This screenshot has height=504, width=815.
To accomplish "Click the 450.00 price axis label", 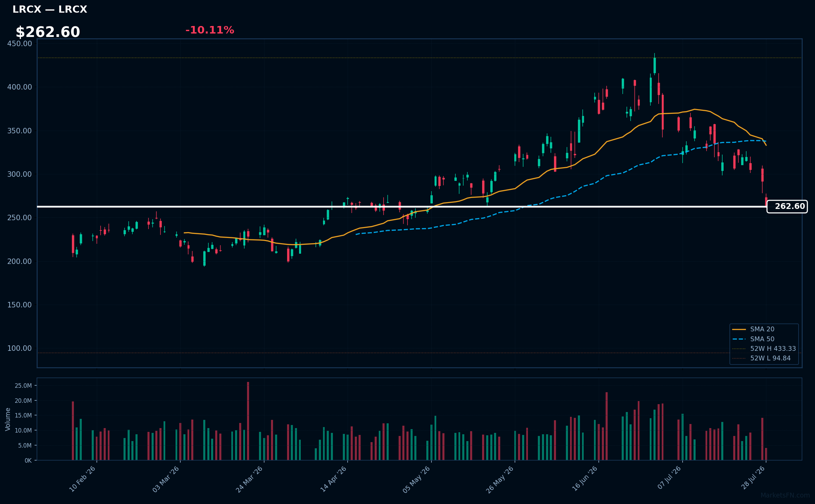I will pos(20,44).
